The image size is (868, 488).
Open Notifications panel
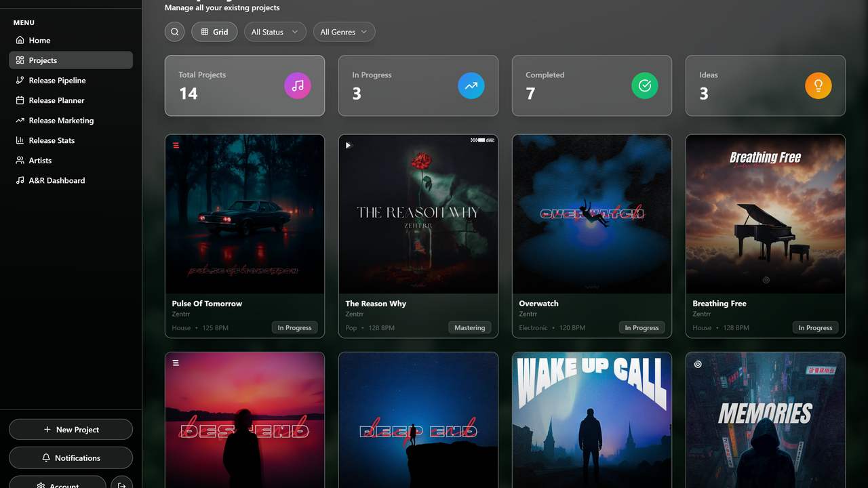[x=71, y=457]
